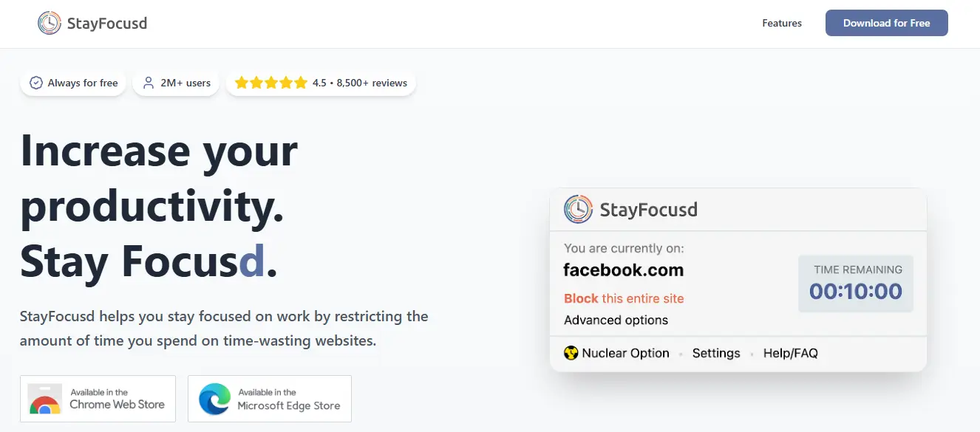This screenshot has height=432, width=980.
Task: Click the yellow star rating icons
Action: coord(270,83)
